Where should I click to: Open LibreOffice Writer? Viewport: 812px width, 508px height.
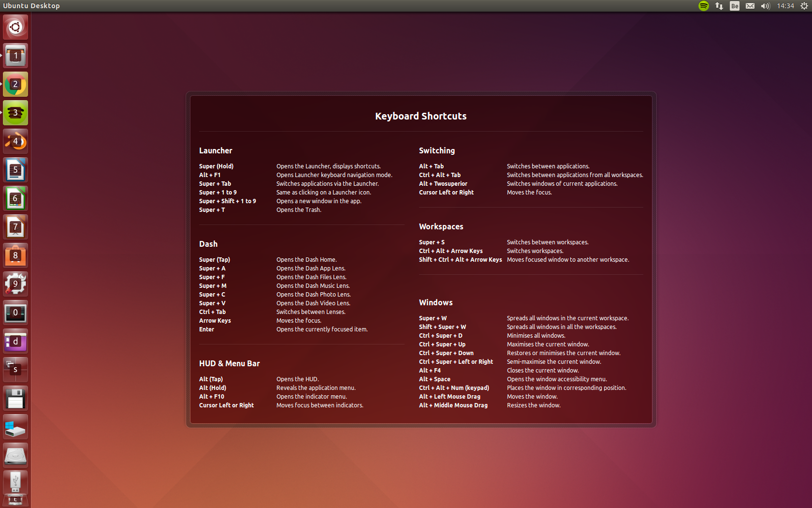[x=15, y=170]
